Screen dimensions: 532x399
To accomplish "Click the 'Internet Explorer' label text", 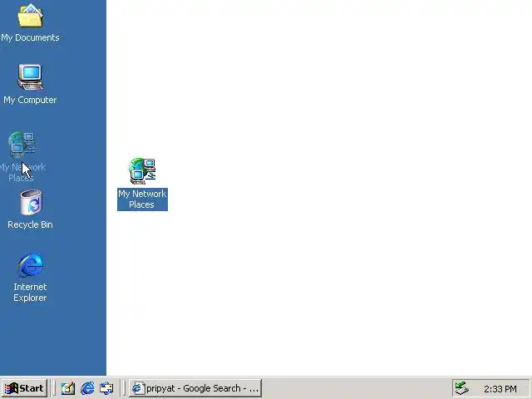I will [30, 292].
